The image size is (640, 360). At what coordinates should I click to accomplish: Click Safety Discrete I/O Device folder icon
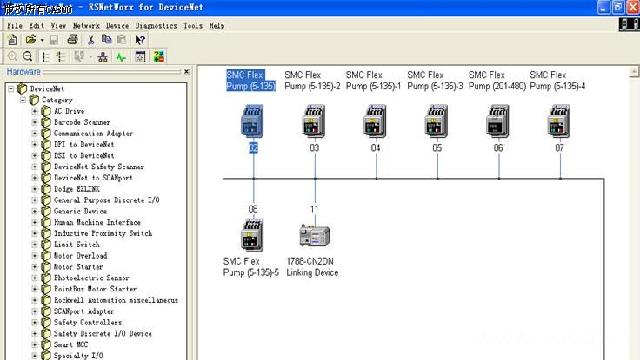(x=46, y=333)
